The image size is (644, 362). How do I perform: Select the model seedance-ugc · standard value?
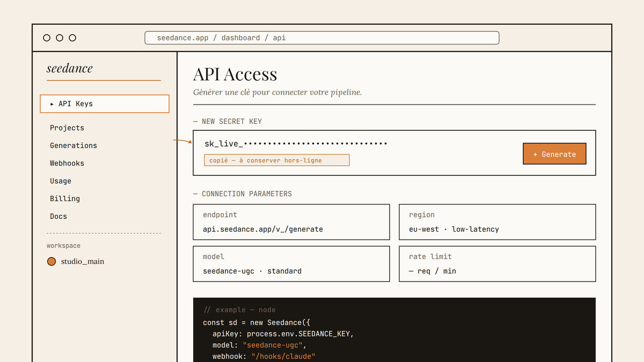point(252,271)
